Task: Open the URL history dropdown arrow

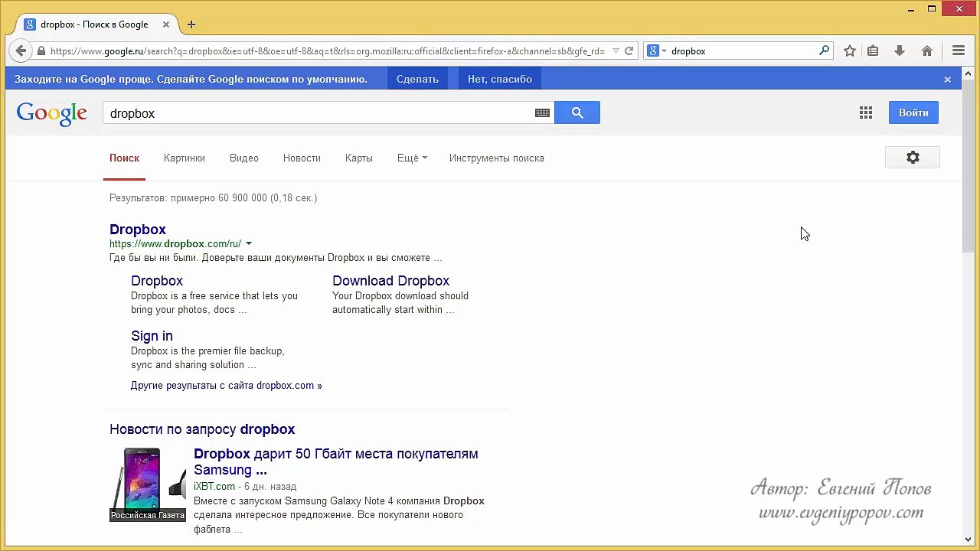Action: click(616, 51)
